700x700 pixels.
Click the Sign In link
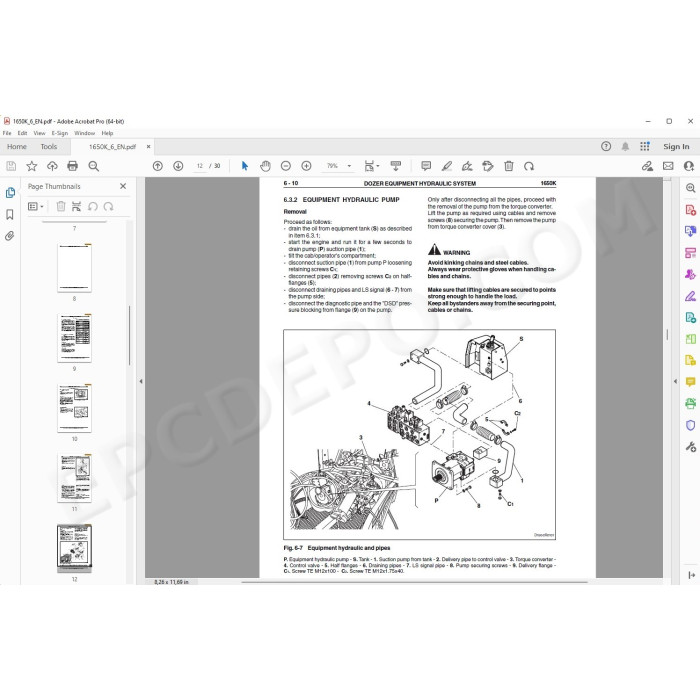[x=676, y=146]
